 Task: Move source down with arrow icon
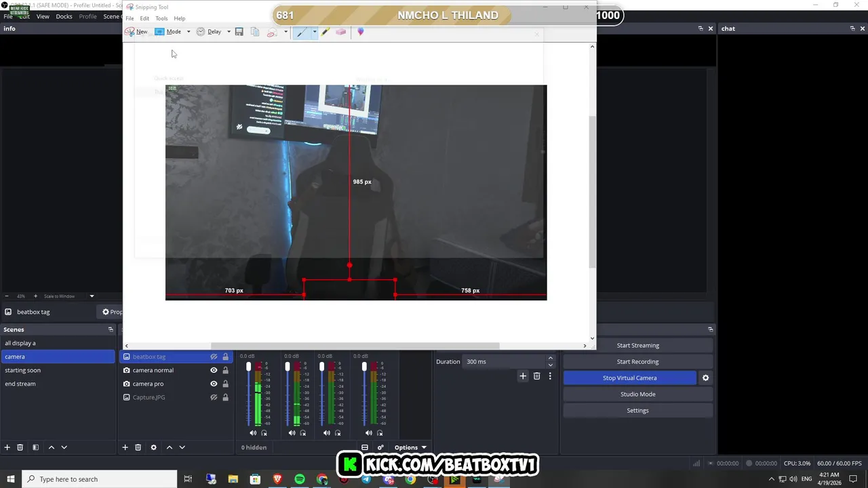(x=182, y=447)
